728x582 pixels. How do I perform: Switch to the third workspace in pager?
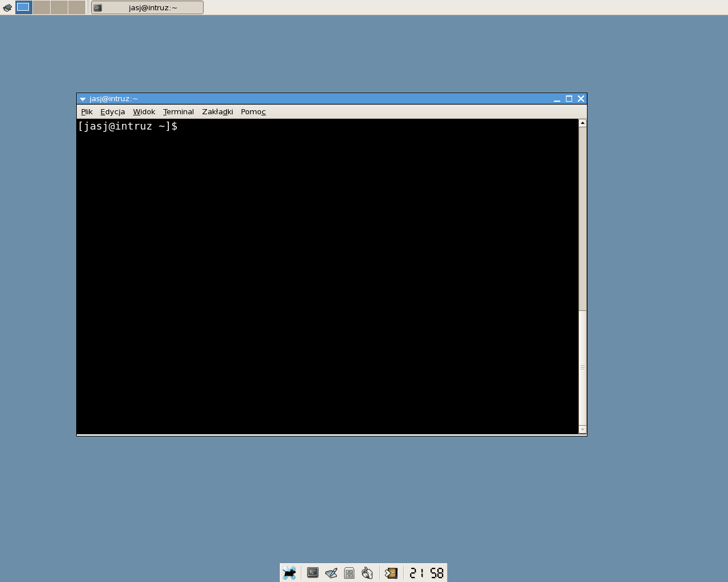[x=59, y=7]
